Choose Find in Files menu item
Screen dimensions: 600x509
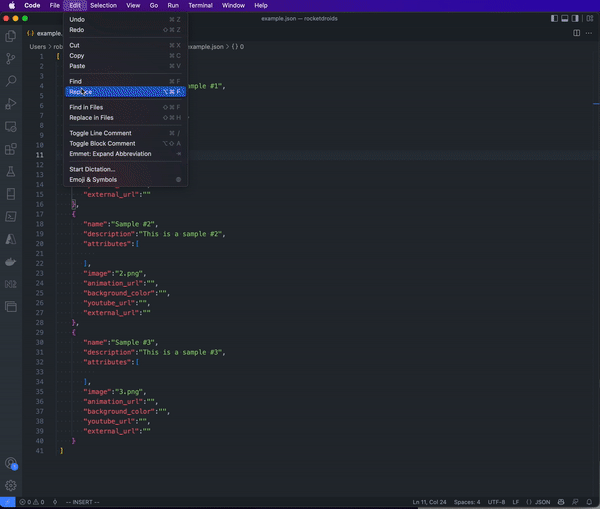click(125, 107)
